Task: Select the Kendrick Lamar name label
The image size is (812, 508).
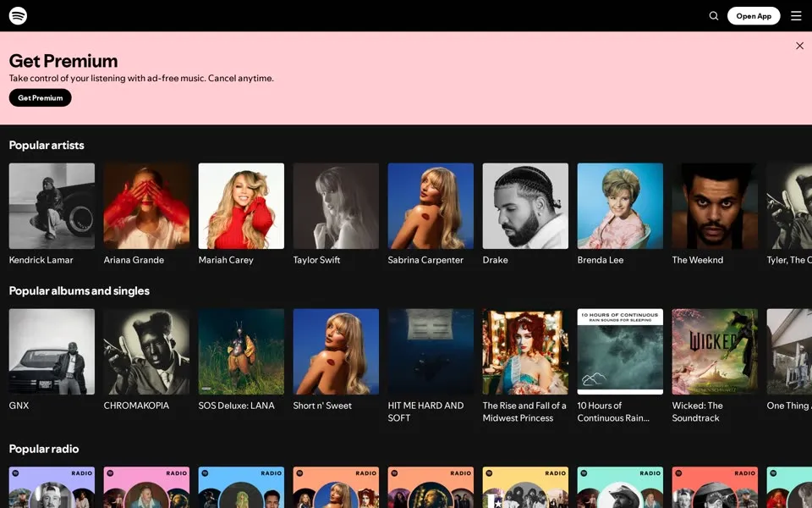Action: pyautogui.click(x=41, y=260)
